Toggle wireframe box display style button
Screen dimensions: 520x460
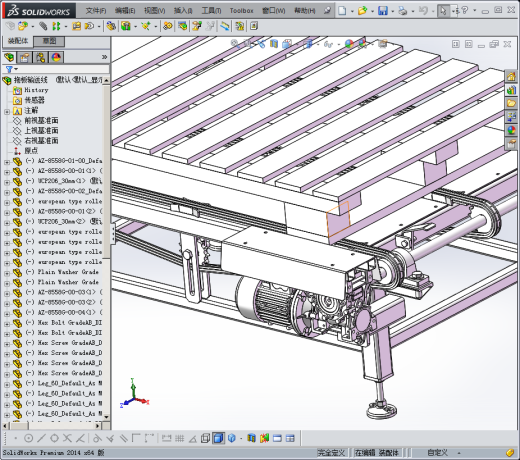click(205, 438)
